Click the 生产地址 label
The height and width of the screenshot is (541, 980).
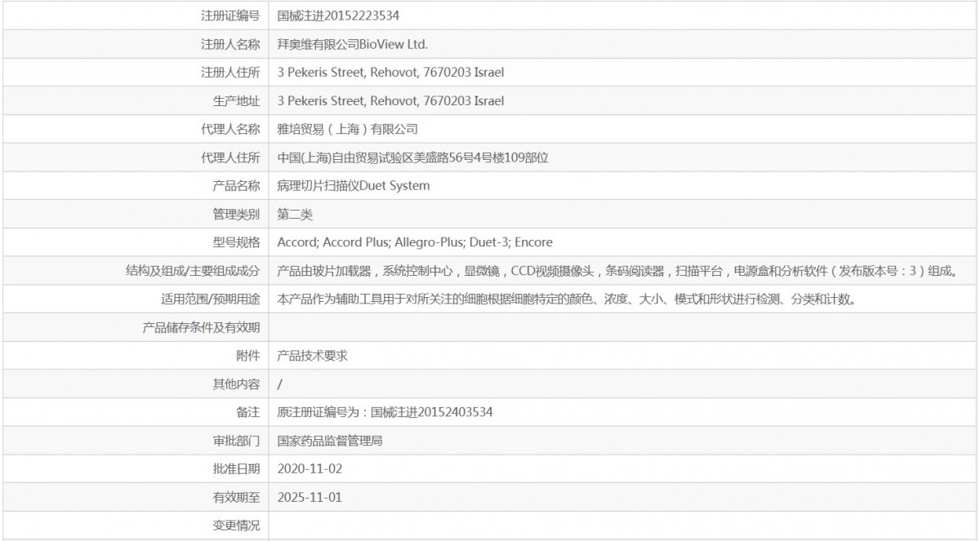236,101
